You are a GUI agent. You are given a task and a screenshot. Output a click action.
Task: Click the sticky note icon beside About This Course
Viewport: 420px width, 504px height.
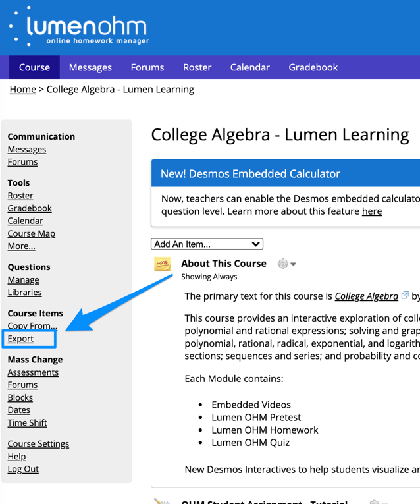point(162,264)
